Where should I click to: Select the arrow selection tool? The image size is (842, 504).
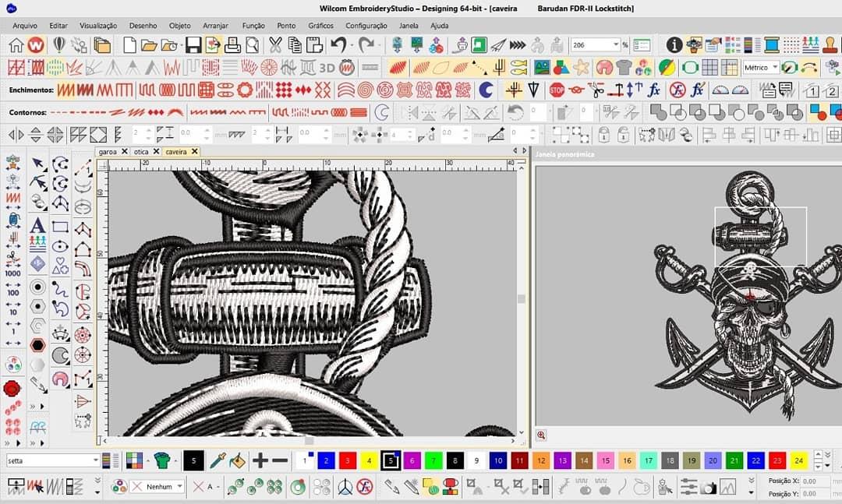pos(37,164)
